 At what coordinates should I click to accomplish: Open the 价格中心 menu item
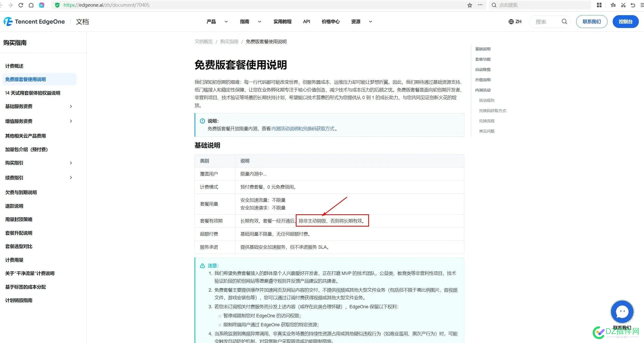click(x=330, y=22)
